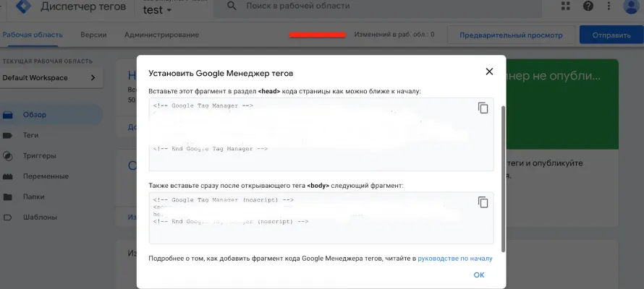The width and height of the screenshot is (644, 289).
Task: Open the руководстве по началу link
Action: (455, 259)
